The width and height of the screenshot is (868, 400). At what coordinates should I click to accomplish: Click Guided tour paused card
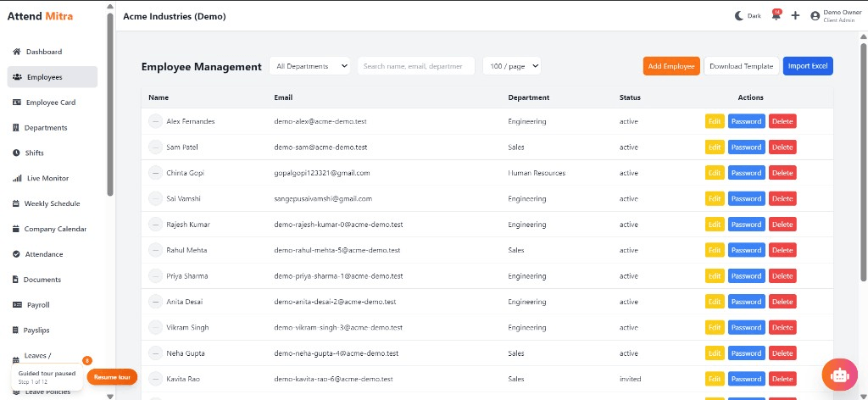47,377
